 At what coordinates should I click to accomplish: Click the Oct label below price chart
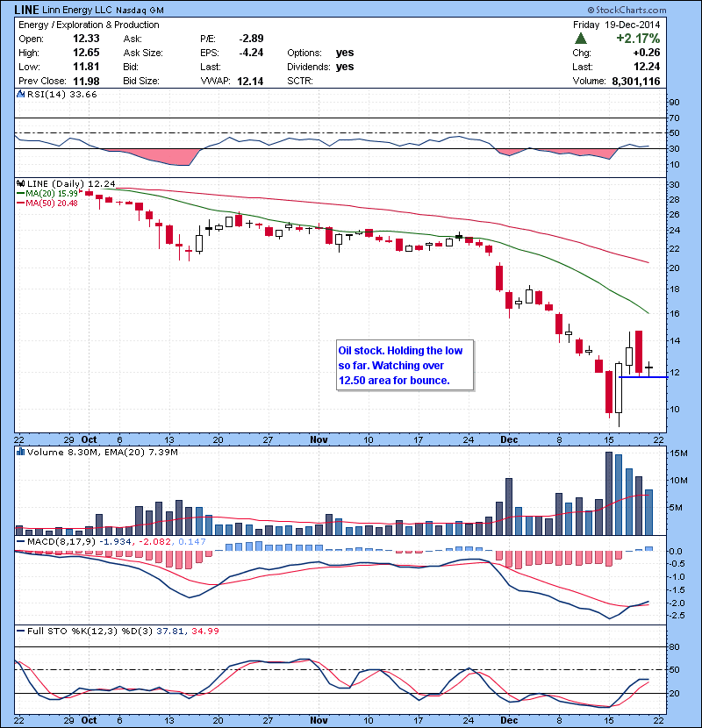89,439
